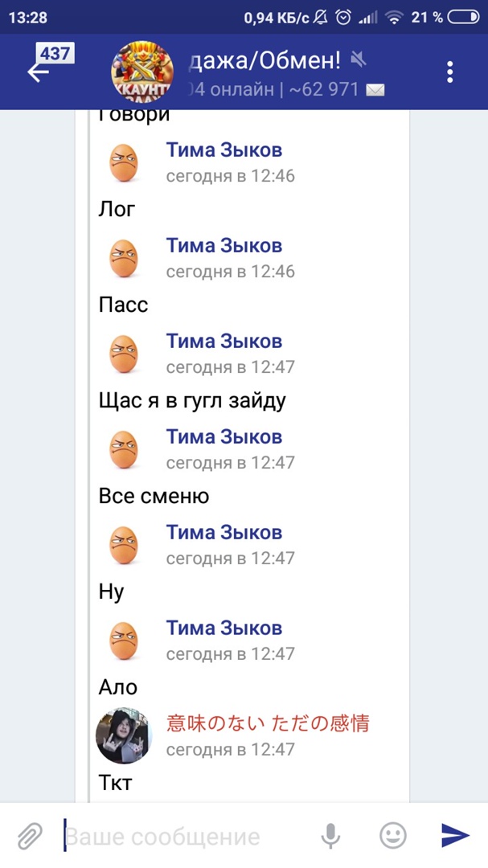Tap the "Ну" message text
488x868 pixels.
tap(111, 592)
